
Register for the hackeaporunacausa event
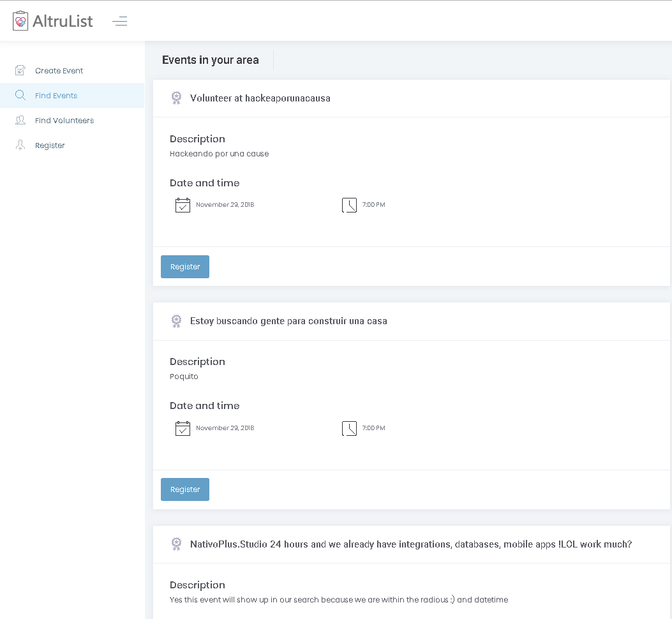click(184, 267)
